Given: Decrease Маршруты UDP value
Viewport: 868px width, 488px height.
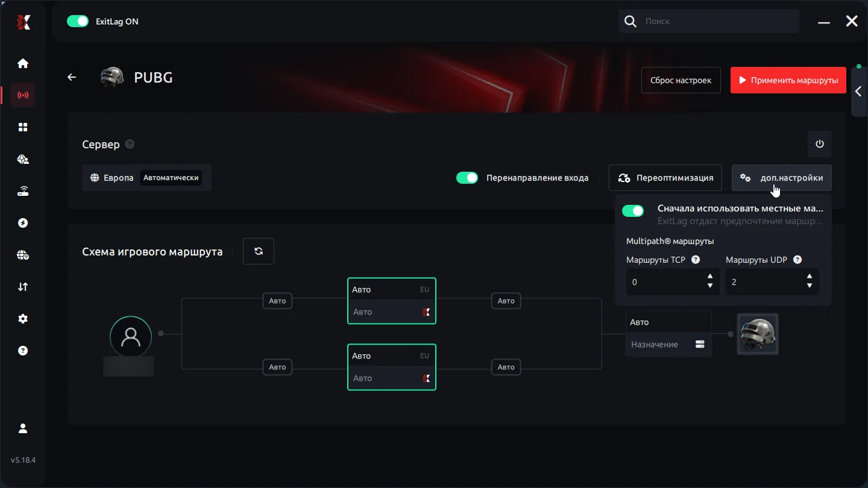Looking at the screenshot, I should [x=810, y=286].
